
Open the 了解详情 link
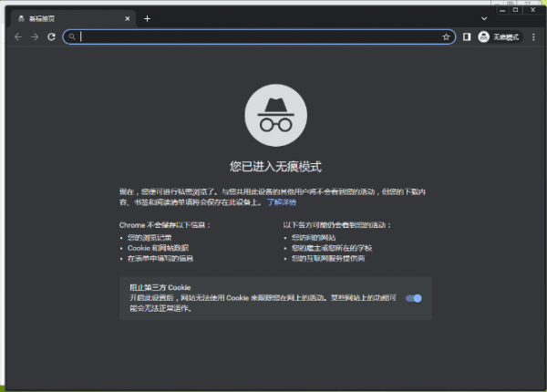click(x=282, y=202)
